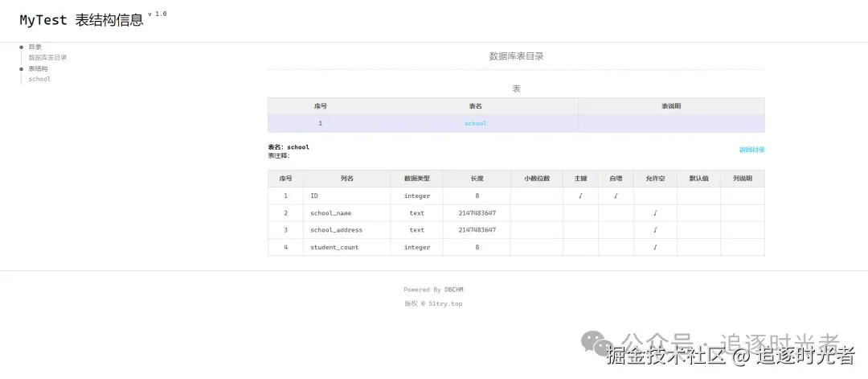The width and height of the screenshot is (868, 379).
Task: Click the 允许空 check mark for student_count
Action: click(655, 248)
